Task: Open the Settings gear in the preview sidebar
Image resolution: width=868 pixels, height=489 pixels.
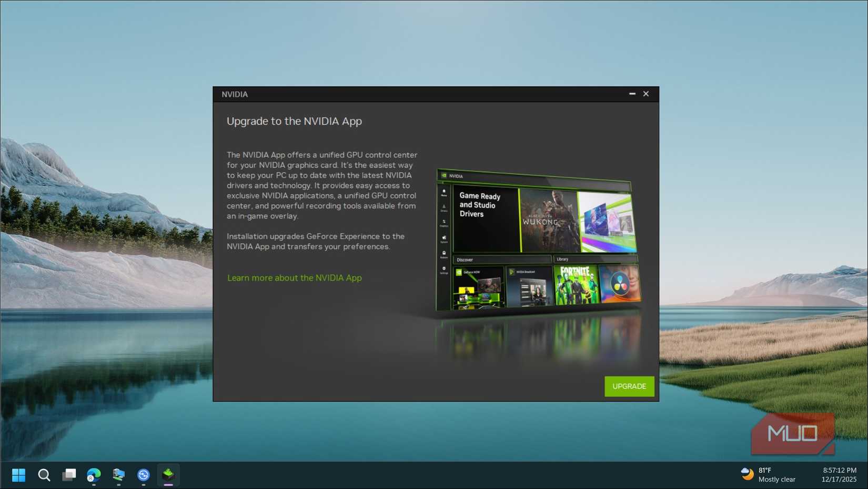Action: 443,265
